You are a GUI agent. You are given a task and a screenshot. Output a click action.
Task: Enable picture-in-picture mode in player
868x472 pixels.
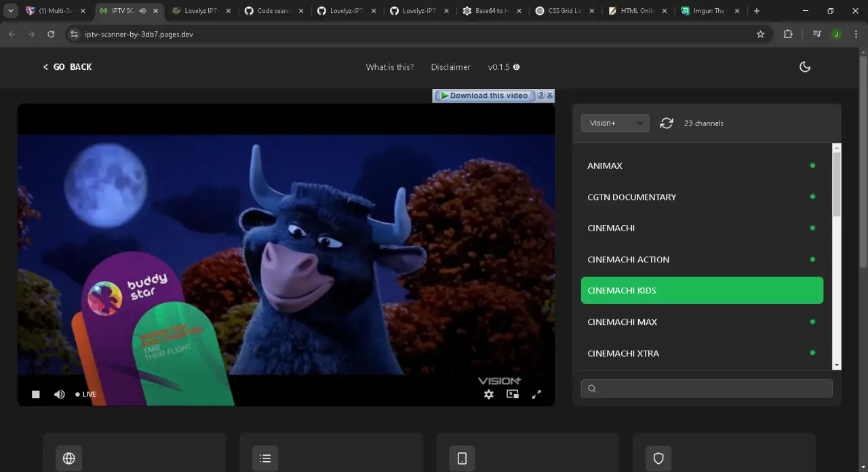[513, 394]
